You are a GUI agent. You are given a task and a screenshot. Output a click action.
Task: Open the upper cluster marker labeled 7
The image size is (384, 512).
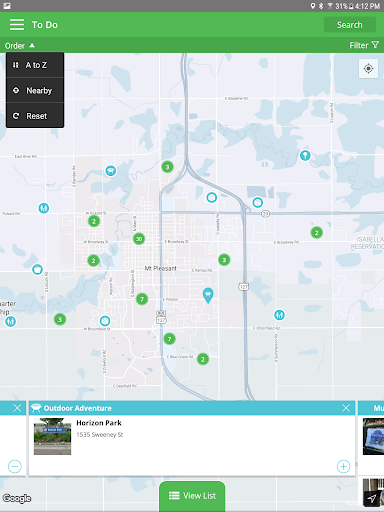(142, 299)
